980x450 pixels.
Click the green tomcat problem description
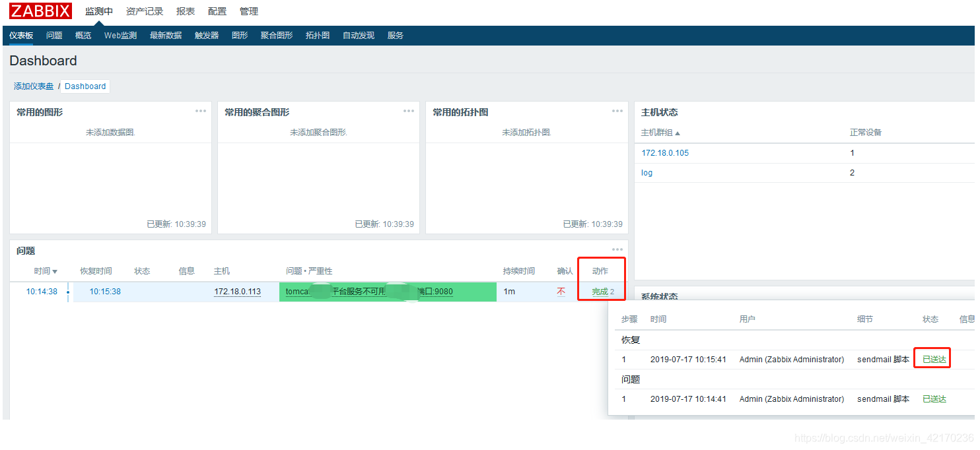coord(388,292)
